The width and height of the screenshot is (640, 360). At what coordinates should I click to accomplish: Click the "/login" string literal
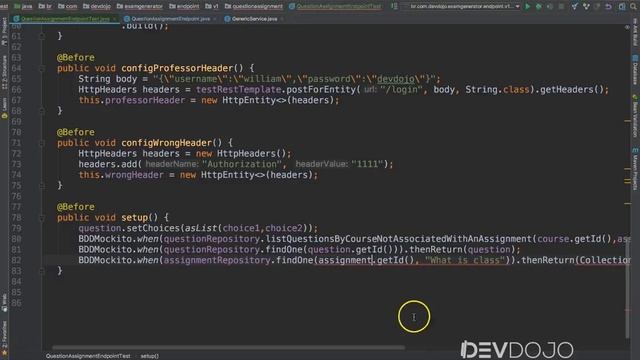click(x=401, y=89)
